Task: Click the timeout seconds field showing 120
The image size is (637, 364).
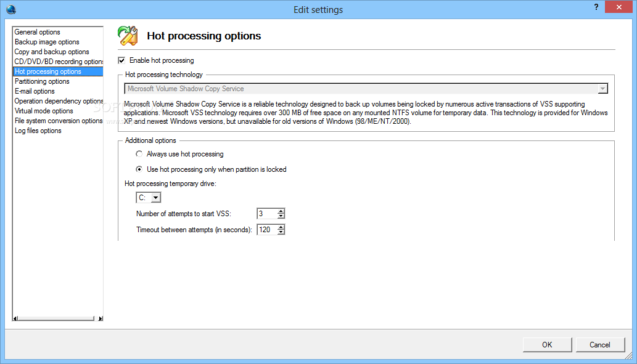Action: point(267,230)
